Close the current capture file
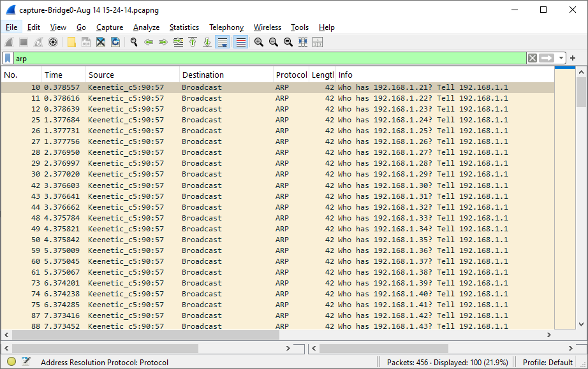588x369 pixels. [x=101, y=41]
